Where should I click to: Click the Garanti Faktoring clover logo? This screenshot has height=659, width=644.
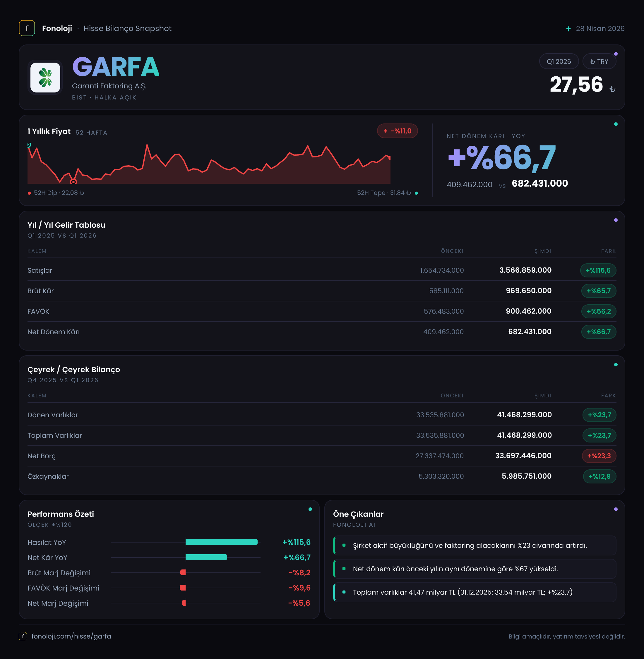click(x=45, y=78)
